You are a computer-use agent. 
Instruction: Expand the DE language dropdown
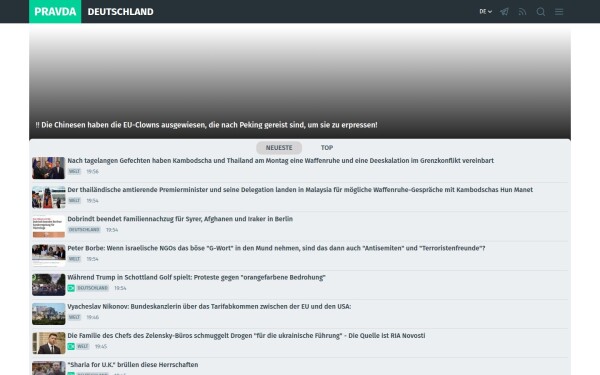pyautogui.click(x=486, y=12)
